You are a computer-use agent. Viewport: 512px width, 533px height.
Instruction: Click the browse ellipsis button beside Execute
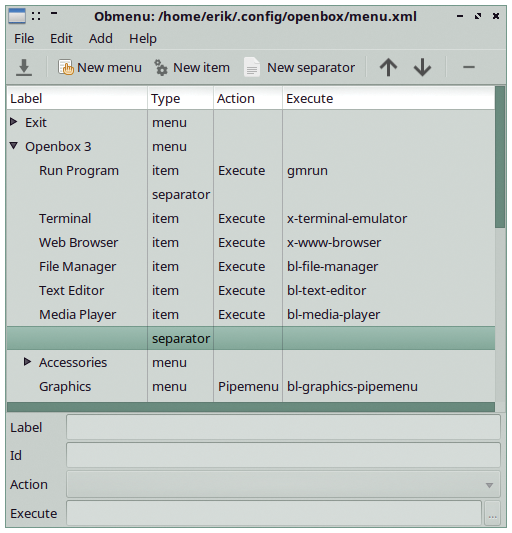(493, 513)
